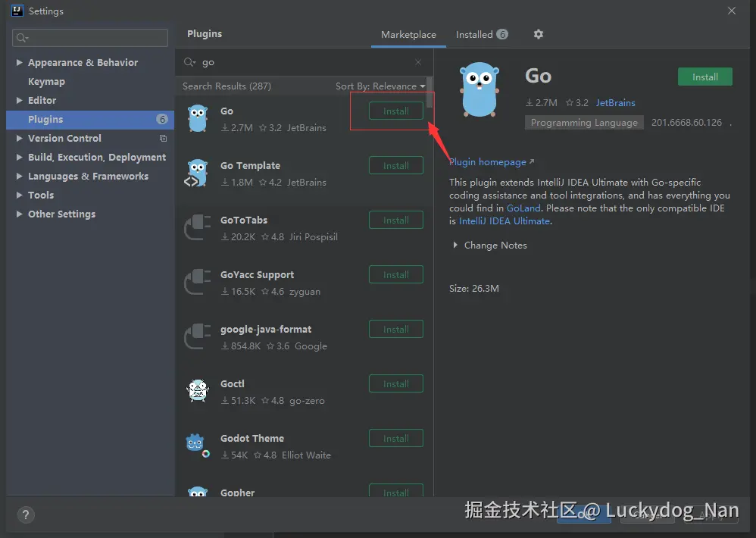Expand Appearance & Behavior settings

[19, 62]
